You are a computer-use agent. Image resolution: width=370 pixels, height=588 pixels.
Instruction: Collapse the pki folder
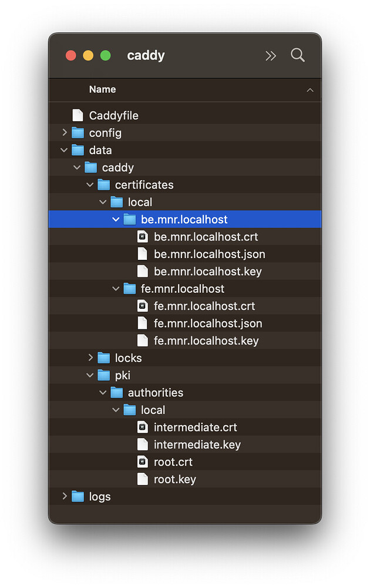pos(89,375)
